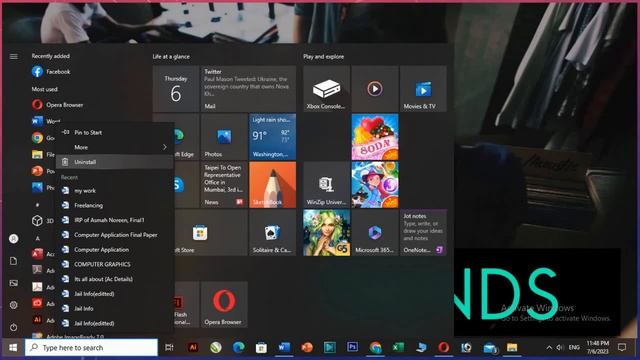This screenshot has width=640, height=360.
Task: Open the "A" letter index heading
Action: [37, 238]
